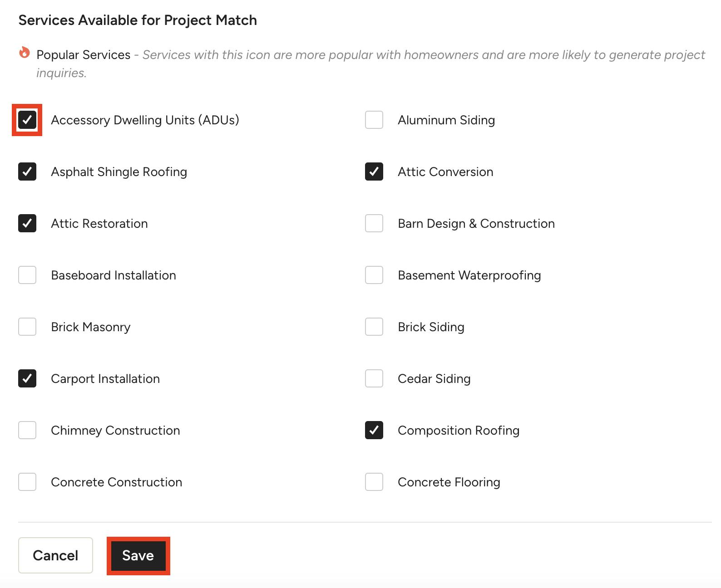The image size is (721, 588).
Task: Tick the Brick Masonry checkbox
Action: click(x=27, y=327)
